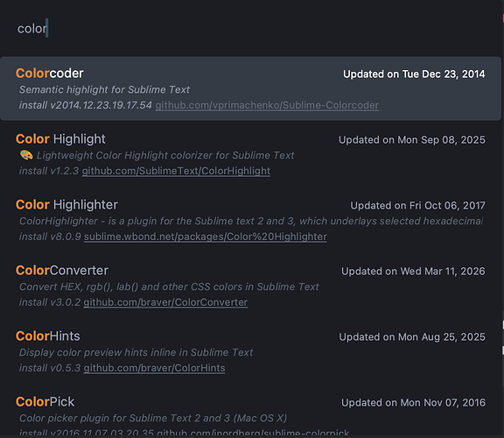
Task: Click the palette emoji icon in Color Highlight description
Action: (26, 155)
